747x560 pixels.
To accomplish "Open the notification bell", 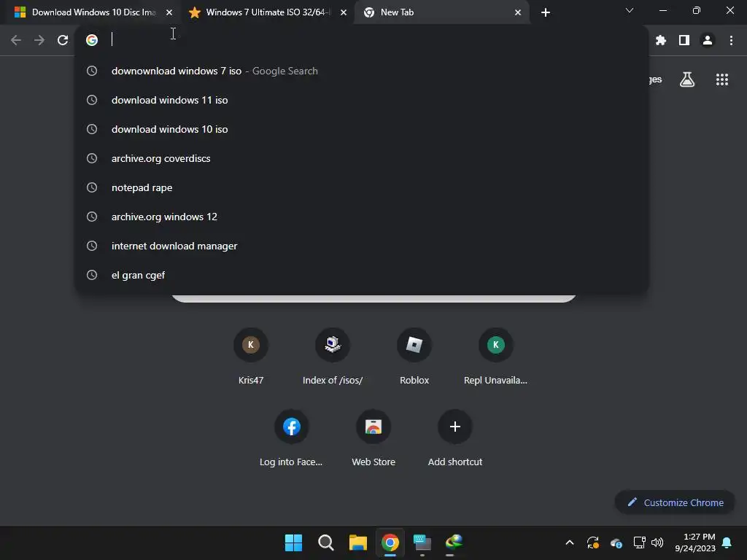I will (x=727, y=542).
